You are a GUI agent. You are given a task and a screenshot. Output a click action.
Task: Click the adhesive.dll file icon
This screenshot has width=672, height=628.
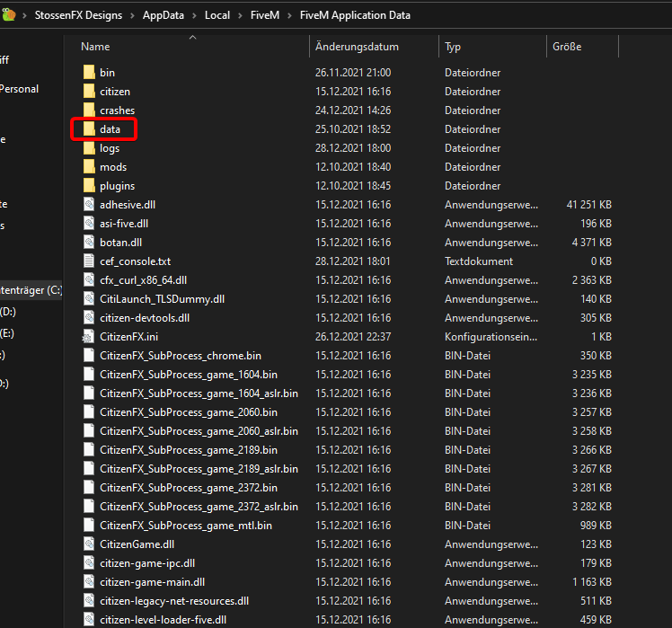(x=88, y=205)
